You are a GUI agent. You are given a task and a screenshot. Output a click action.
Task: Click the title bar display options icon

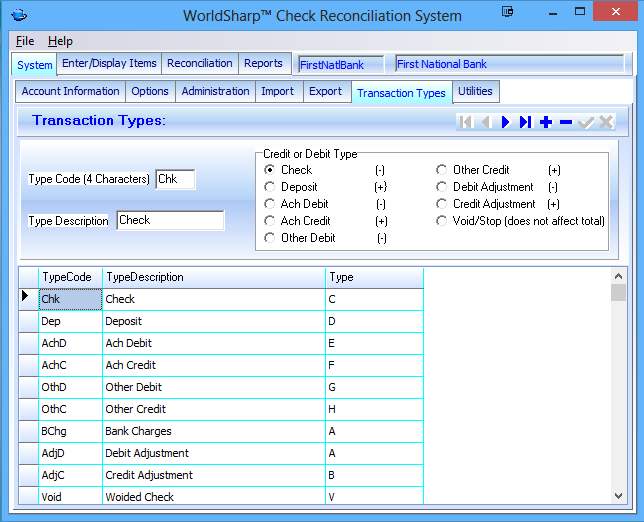(x=508, y=11)
